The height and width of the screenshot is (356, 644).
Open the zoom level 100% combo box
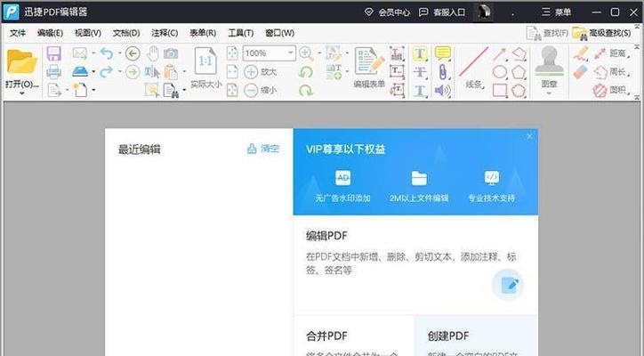click(269, 53)
